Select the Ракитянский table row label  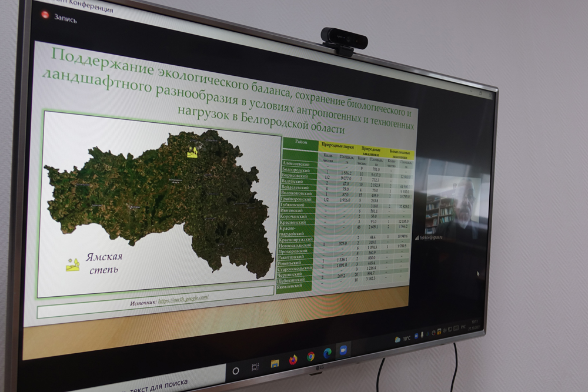[x=291, y=257]
